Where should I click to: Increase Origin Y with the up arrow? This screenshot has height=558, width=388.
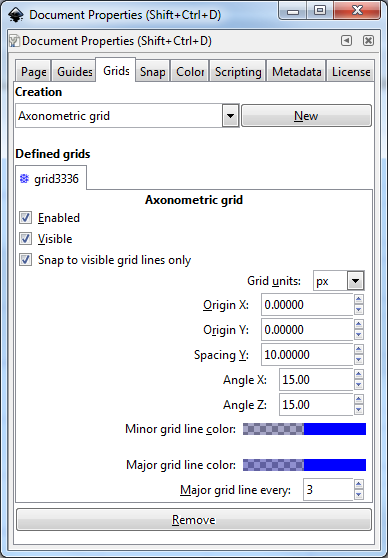pyautogui.click(x=359, y=324)
